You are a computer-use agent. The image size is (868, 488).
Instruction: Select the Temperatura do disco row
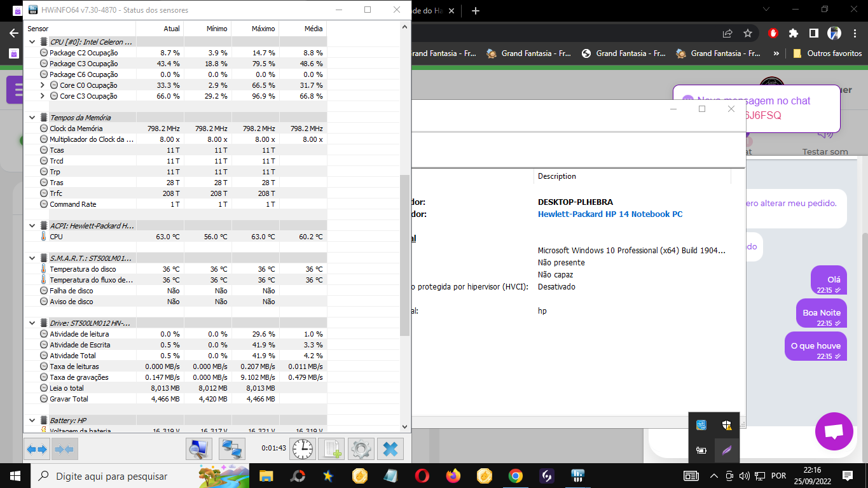175,269
